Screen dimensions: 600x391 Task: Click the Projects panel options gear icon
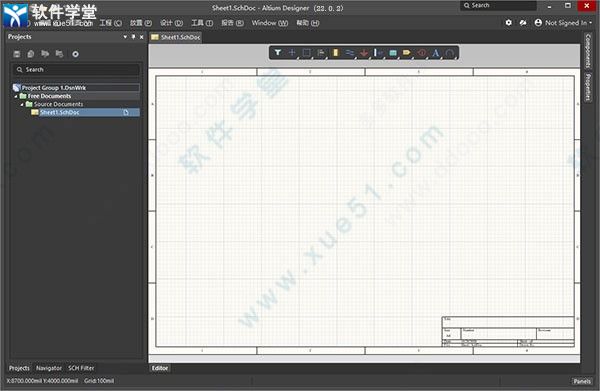click(75, 54)
